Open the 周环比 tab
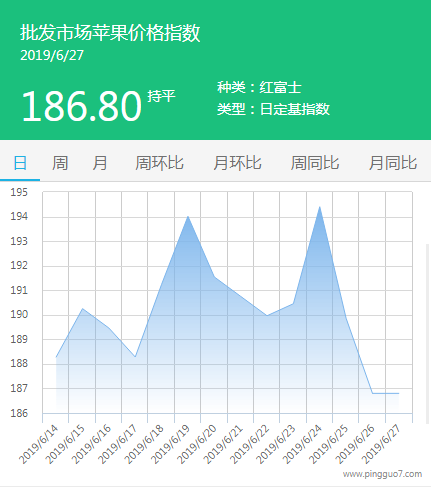 point(159,163)
